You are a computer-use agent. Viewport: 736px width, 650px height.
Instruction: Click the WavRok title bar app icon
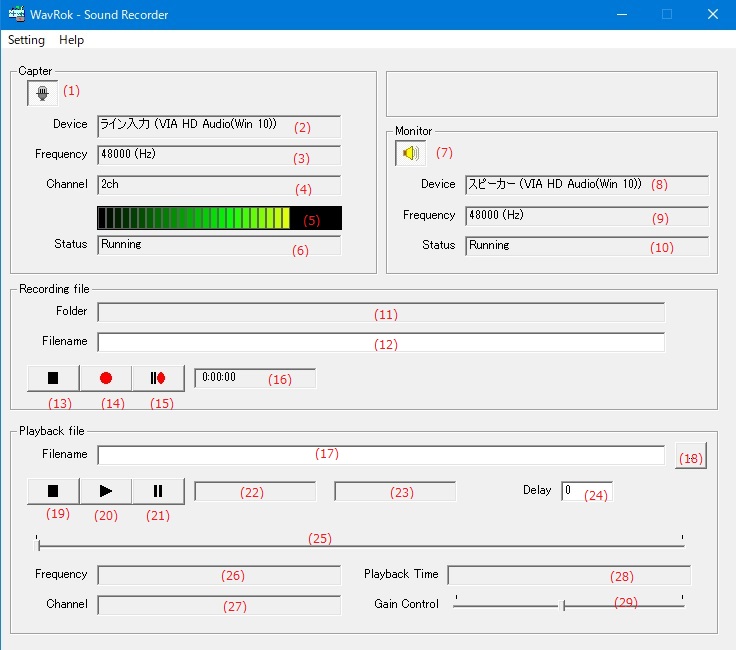click(x=16, y=14)
